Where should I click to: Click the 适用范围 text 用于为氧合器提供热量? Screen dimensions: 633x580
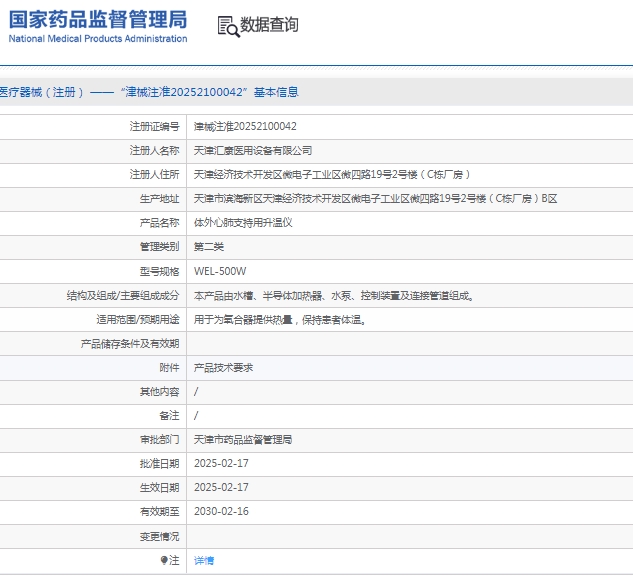click(x=279, y=320)
